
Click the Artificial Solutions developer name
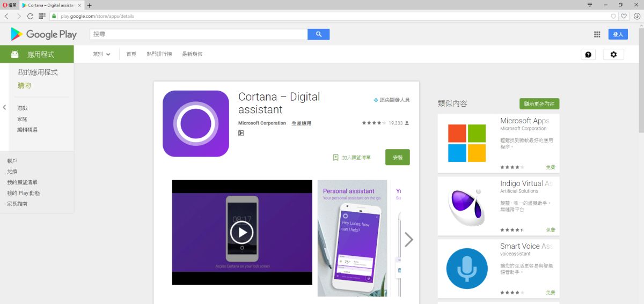pyautogui.click(x=519, y=191)
